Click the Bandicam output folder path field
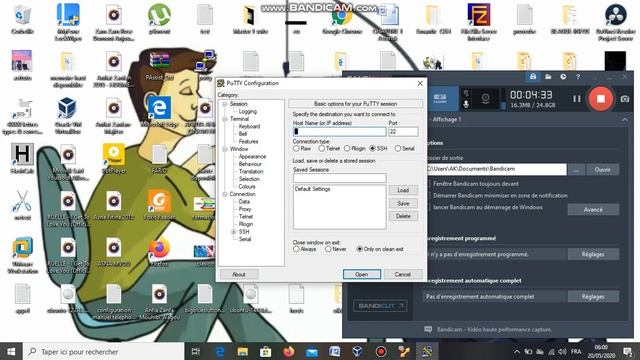This screenshot has width=640, height=360. (x=497, y=169)
